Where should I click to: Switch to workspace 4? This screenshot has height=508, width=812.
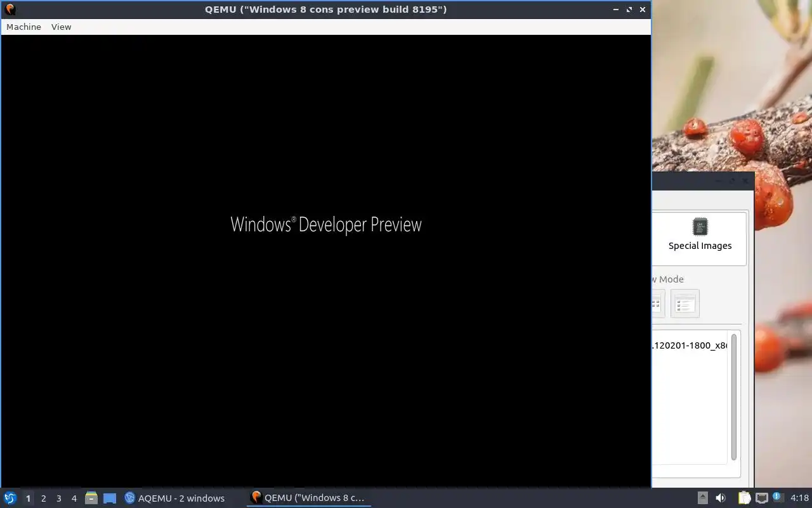click(x=74, y=498)
